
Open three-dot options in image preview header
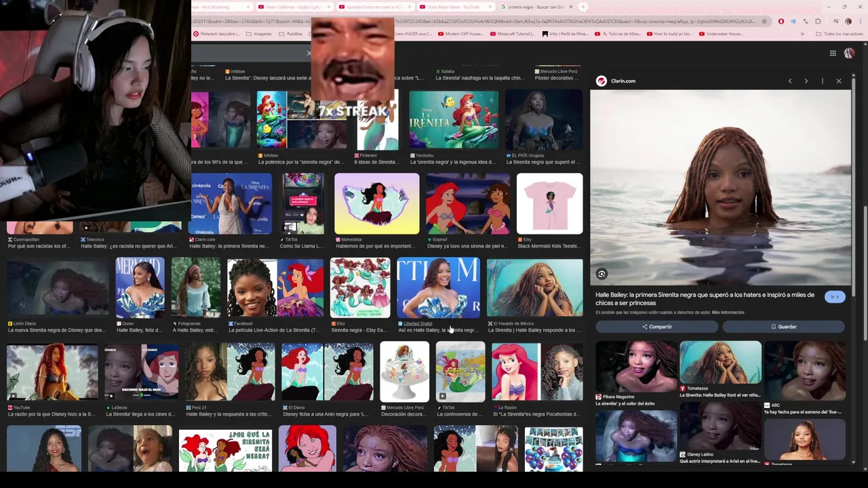(822, 81)
